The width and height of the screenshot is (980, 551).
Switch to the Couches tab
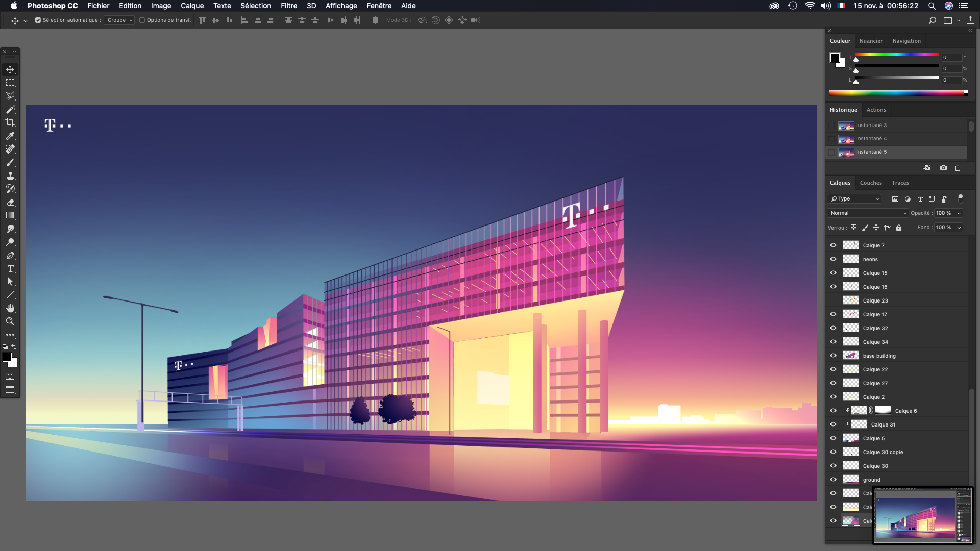(871, 183)
